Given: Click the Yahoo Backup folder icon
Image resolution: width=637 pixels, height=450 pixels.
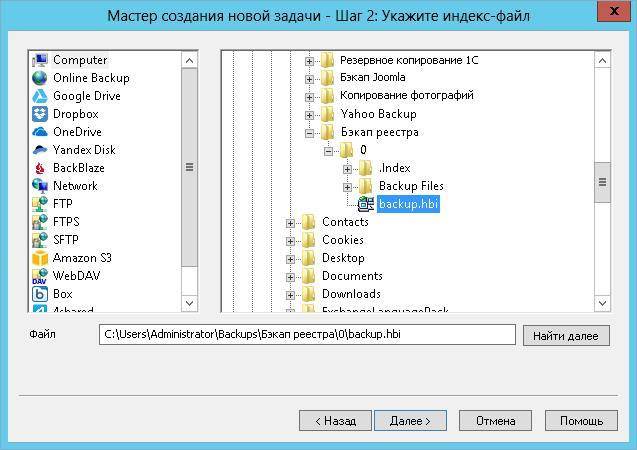Looking at the screenshot, I should pyautogui.click(x=327, y=114).
